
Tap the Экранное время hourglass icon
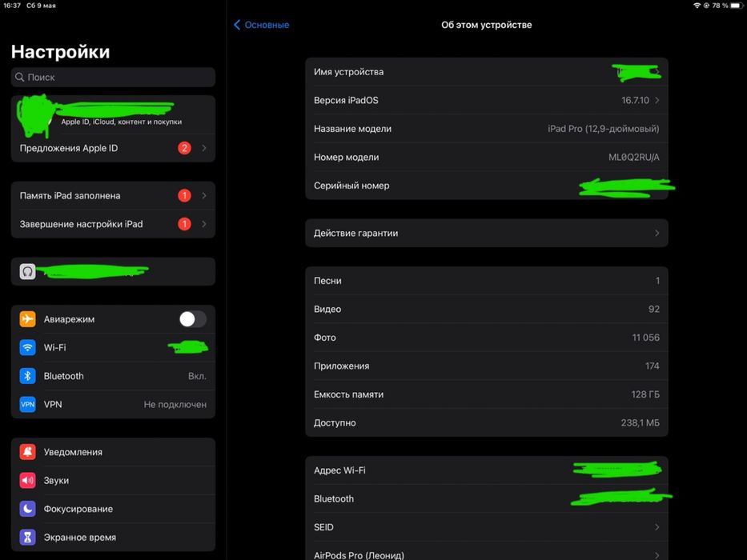coord(28,537)
